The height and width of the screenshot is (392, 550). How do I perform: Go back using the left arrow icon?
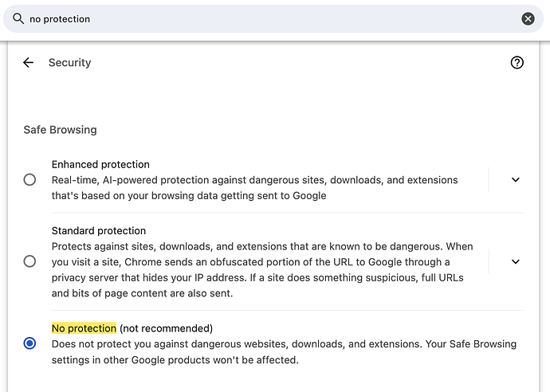(x=29, y=62)
